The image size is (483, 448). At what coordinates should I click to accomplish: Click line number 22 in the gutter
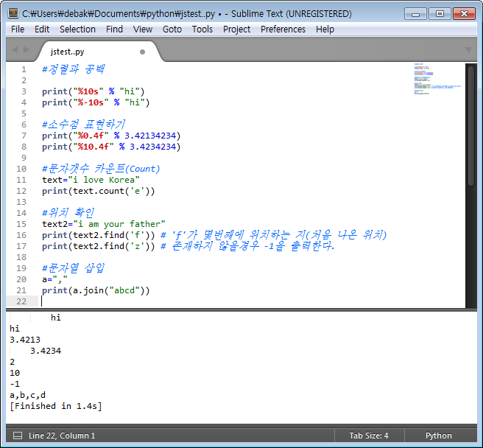21,301
